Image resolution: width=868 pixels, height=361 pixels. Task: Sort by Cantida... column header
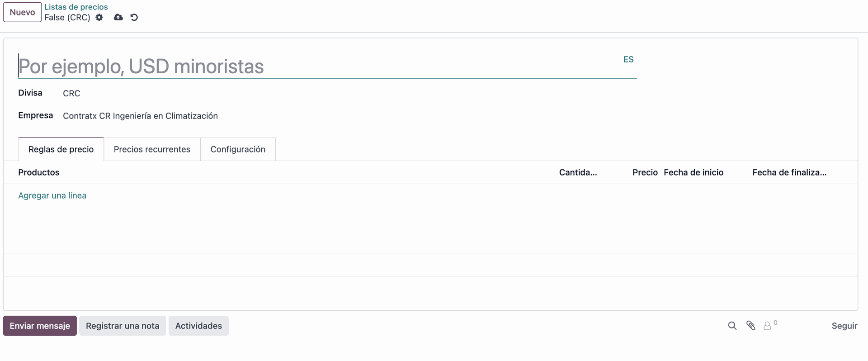click(578, 172)
